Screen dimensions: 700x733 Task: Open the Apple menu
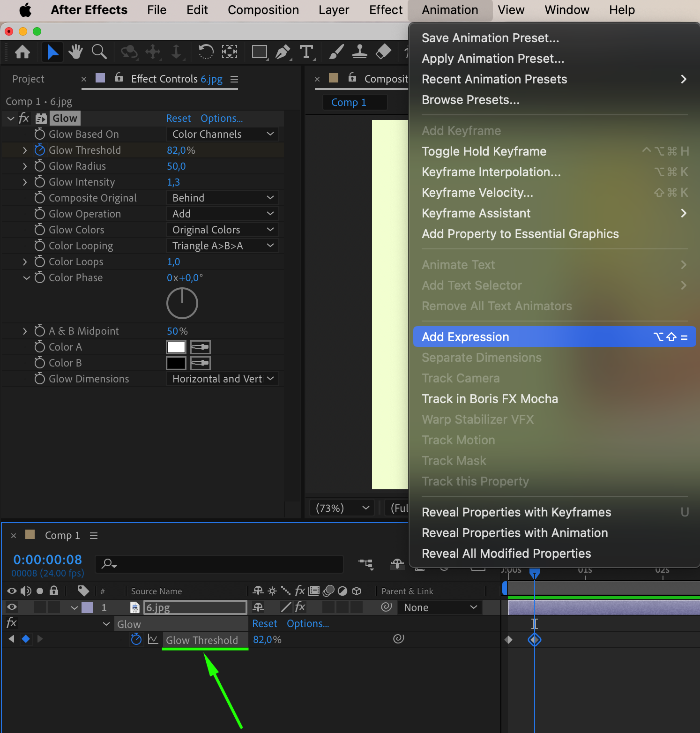26,10
